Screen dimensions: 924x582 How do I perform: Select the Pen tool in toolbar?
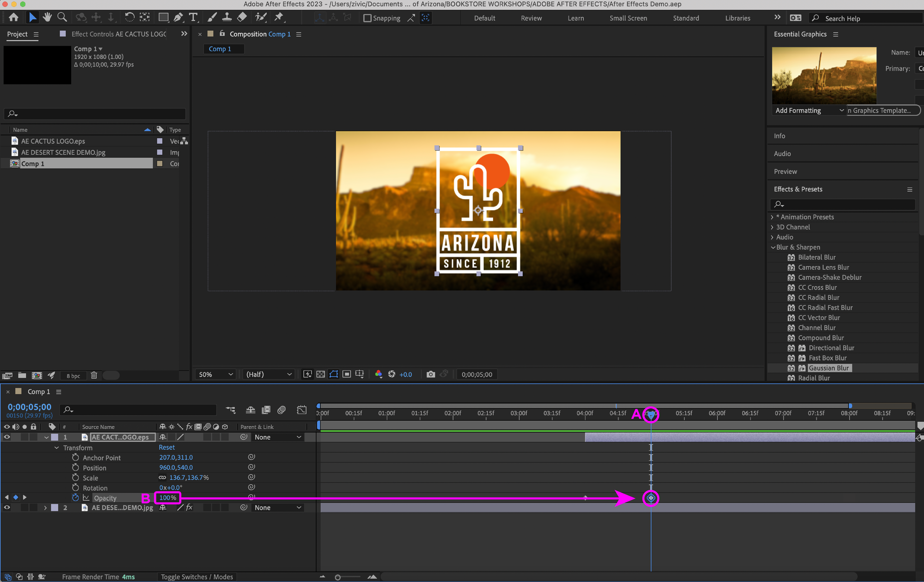tap(178, 17)
